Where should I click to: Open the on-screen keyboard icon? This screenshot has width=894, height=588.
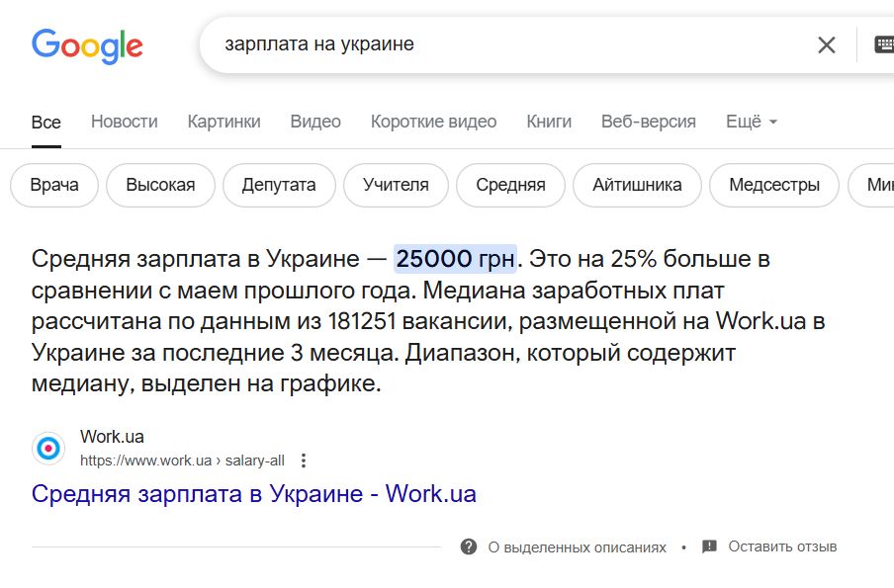(x=884, y=44)
